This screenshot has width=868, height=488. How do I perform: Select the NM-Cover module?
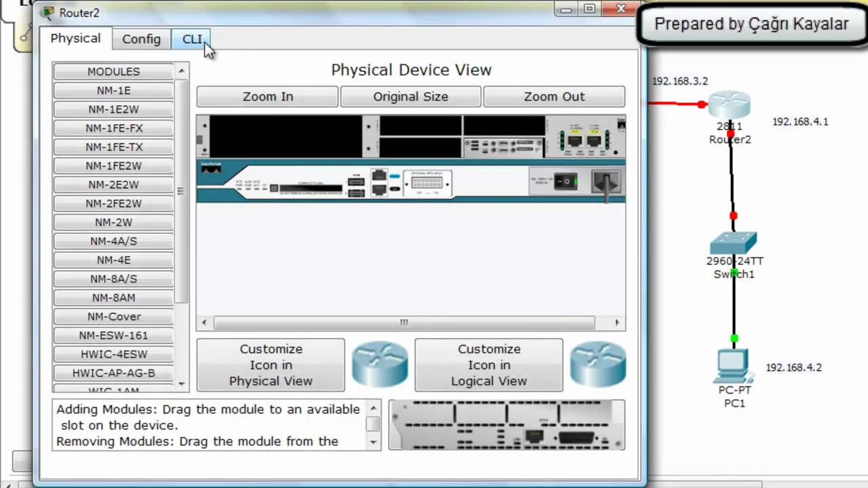pyautogui.click(x=113, y=317)
